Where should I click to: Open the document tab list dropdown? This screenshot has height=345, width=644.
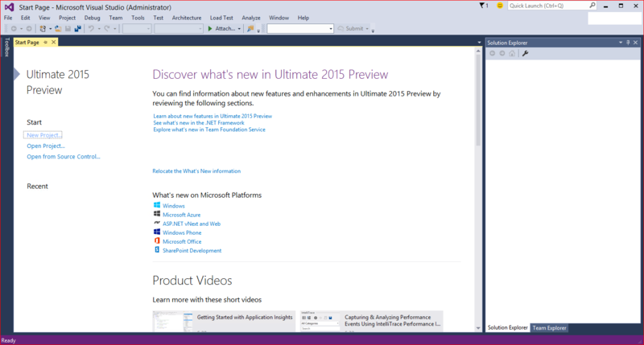click(x=479, y=43)
